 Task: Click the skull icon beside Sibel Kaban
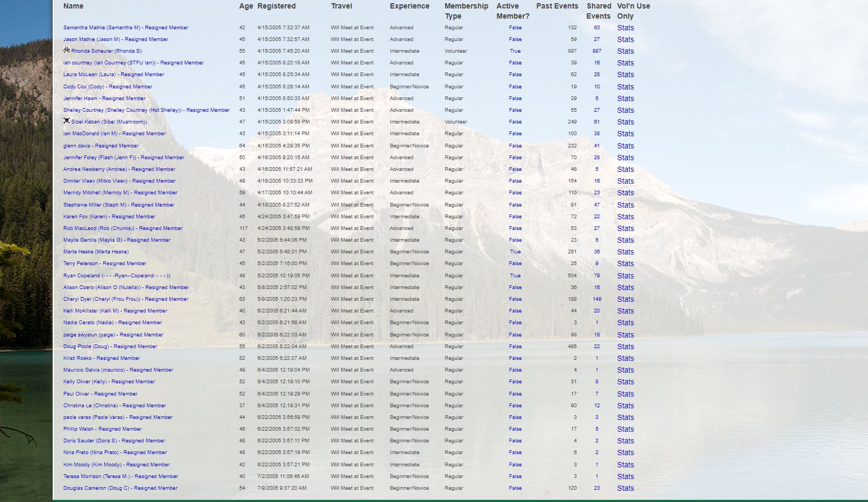click(66, 121)
